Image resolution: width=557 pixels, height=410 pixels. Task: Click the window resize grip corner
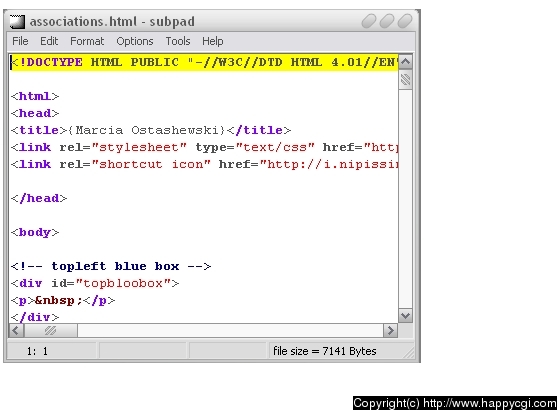tap(409, 352)
